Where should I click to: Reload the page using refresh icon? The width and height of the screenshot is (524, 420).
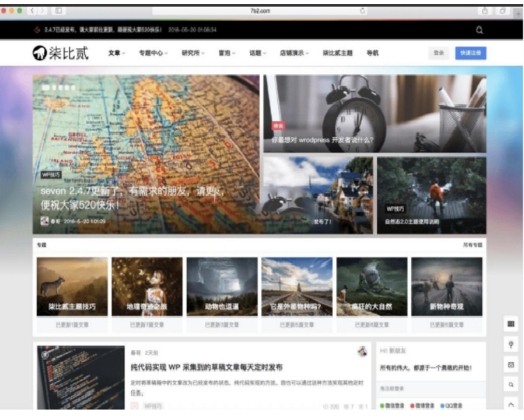[x=362, y=11]
